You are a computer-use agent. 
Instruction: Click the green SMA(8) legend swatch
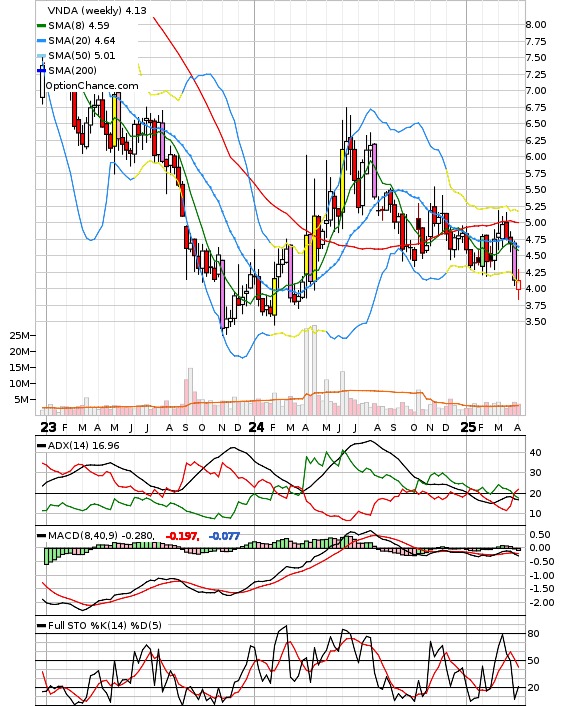point(41,26)
